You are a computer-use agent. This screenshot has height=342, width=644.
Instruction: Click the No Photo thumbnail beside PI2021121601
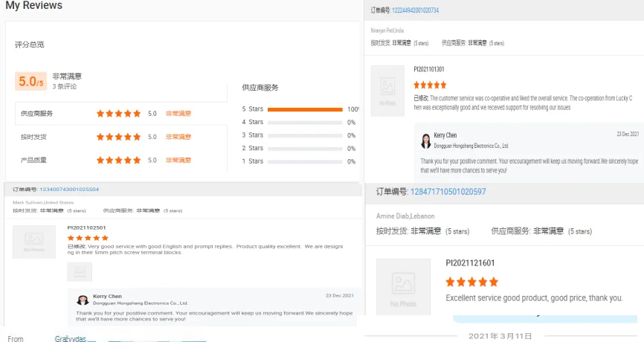pyautogui.click(x=403, y=286)
